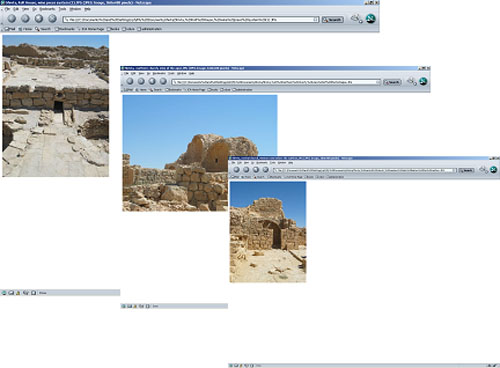Viewport: 500px width, 368px height.
Task: Click Stop button in front arched-doorway window
Action: (x=265, y=170)
